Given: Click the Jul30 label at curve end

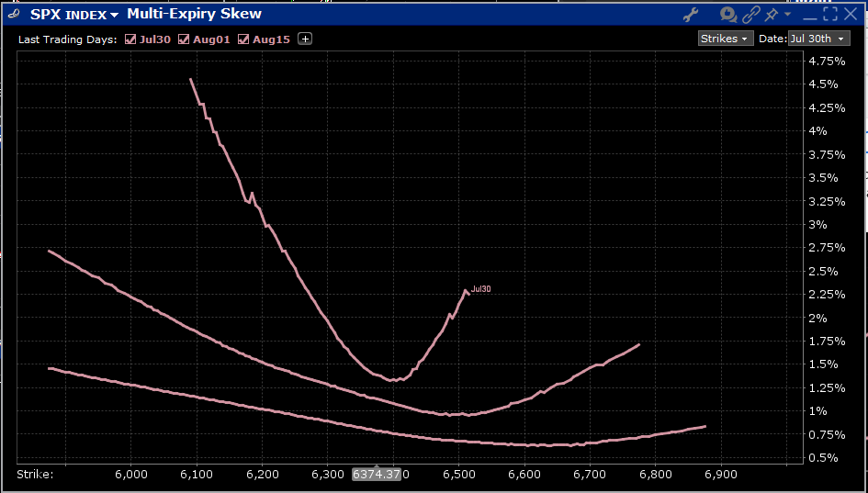Looking at the screenshot, I should pyautogui.click(x=480, y=289).
